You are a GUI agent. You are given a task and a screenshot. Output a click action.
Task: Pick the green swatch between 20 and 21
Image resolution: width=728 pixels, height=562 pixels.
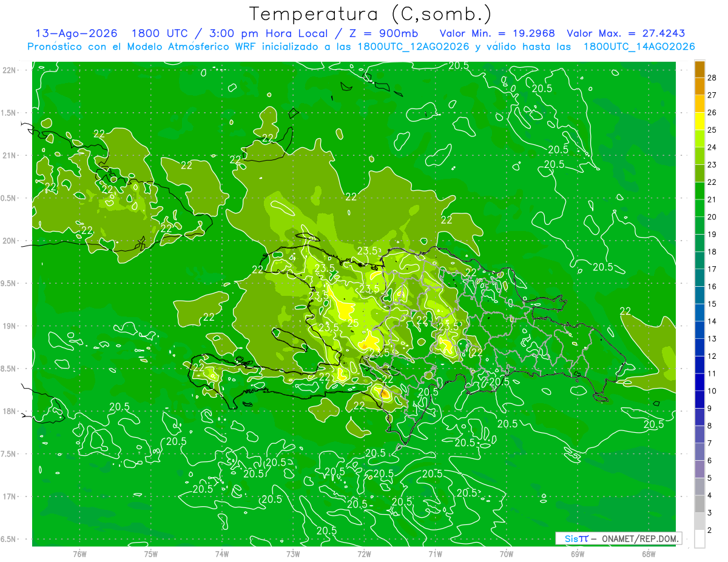pos(699,209)
